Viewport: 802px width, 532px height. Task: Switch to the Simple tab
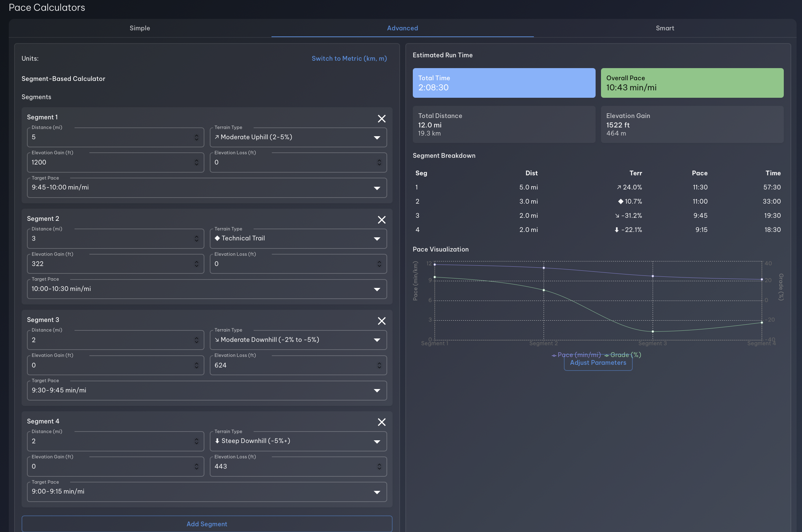[x=140, y=28]
